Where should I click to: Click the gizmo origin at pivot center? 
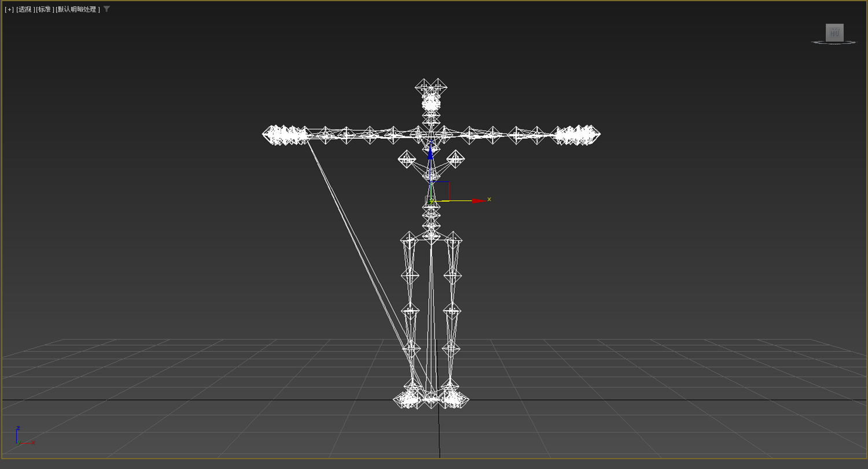point(431,201)
